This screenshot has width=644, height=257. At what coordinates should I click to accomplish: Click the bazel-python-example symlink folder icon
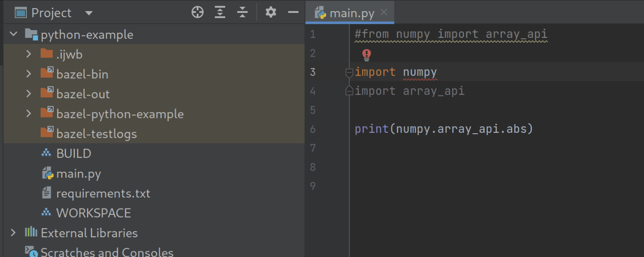pos(47,113)
